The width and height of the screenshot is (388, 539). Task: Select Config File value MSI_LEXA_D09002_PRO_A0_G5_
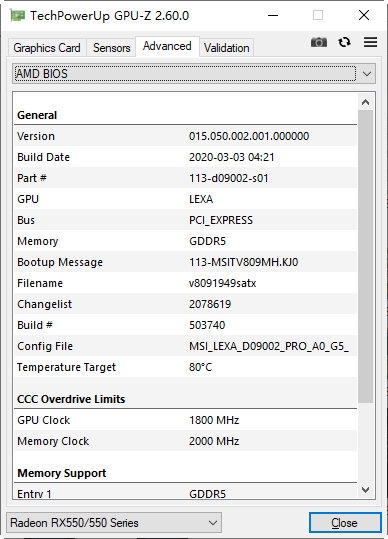[269, 346]
